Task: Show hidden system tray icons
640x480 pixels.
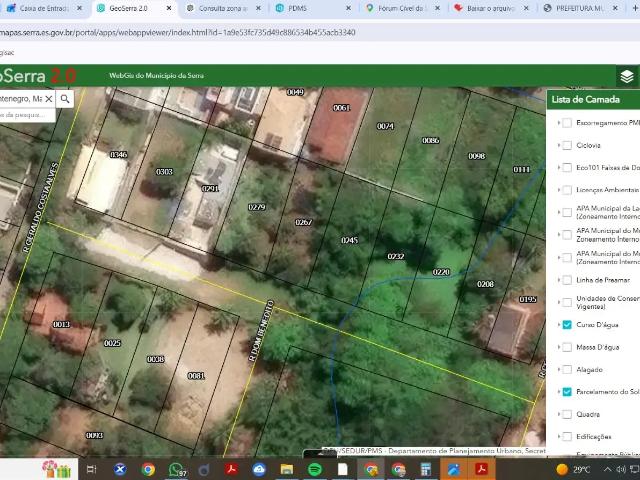Action: point(607,469)
